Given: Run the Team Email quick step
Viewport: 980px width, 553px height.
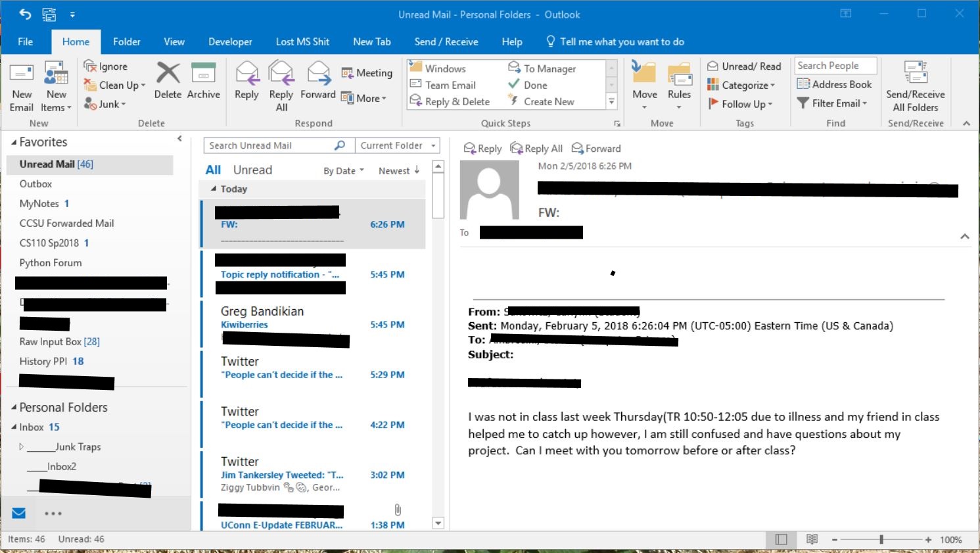Looking at the screenshot, I should pos(443,85).
